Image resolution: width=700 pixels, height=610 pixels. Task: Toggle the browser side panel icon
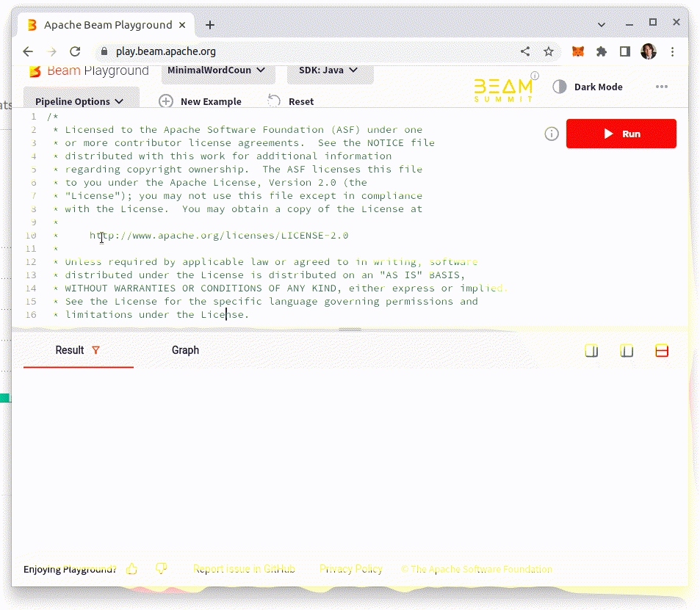click(x=624, y=52)
